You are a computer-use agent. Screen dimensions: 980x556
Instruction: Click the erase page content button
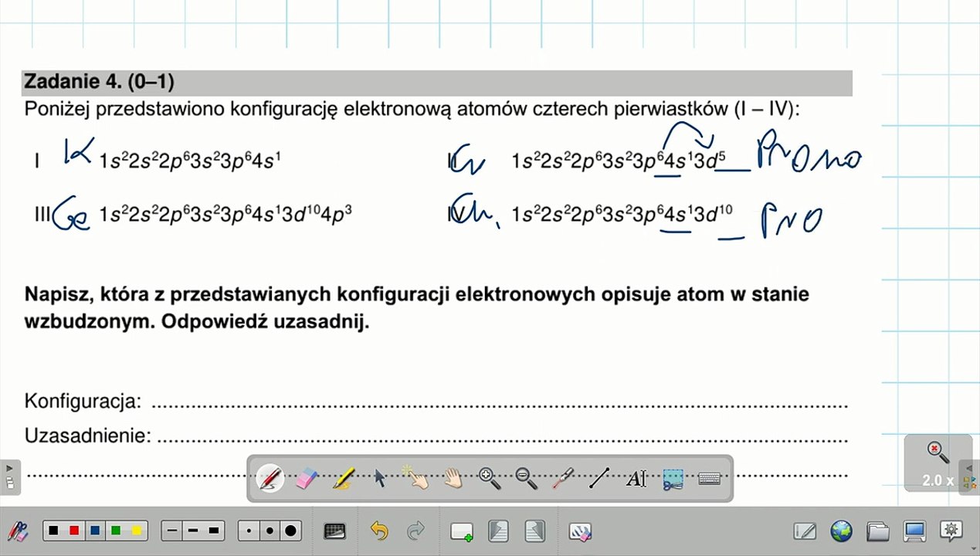click(x=580, y=531)
